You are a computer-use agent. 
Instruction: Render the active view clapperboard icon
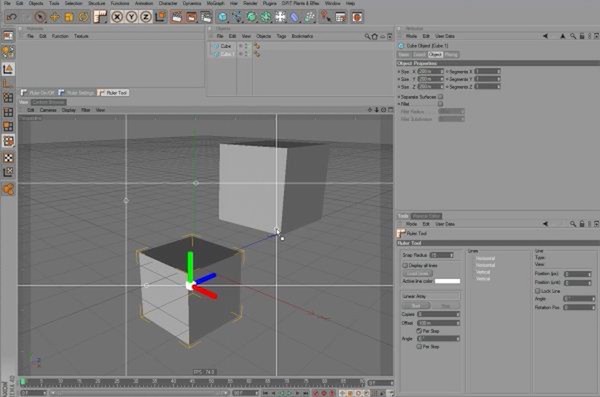pos(176,17)
